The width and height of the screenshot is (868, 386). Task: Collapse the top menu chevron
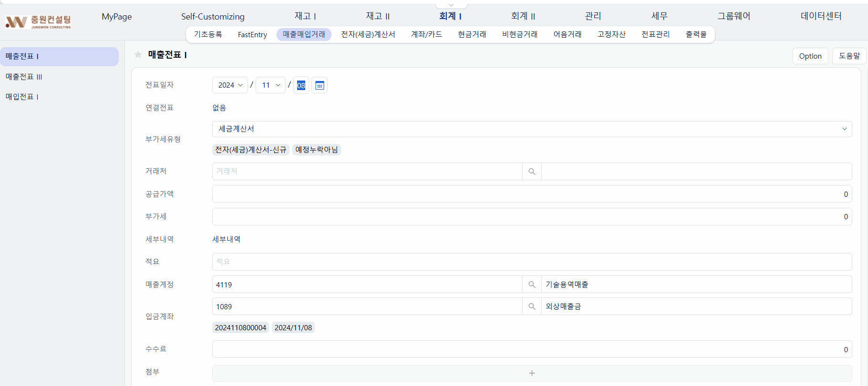[x=451, y=5]
